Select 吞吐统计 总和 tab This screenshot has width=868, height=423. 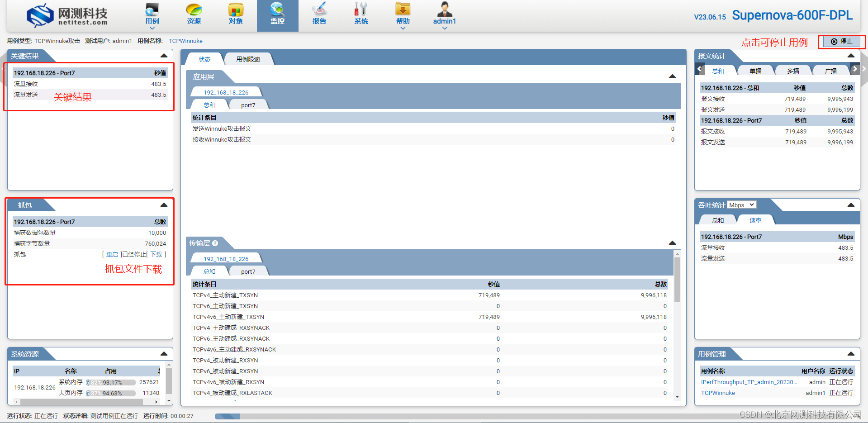(718, 220)
